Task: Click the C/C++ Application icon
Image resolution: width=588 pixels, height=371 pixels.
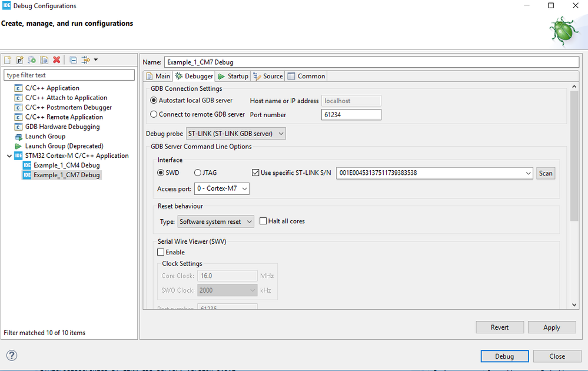Action: [18, 88]
